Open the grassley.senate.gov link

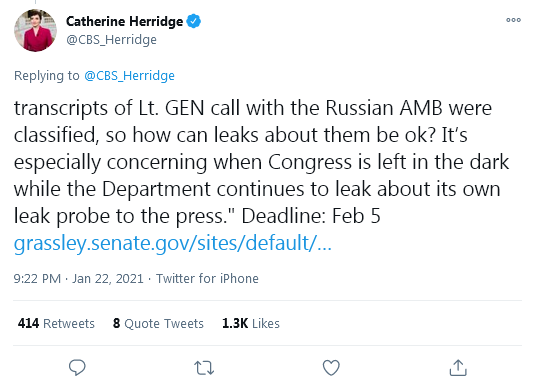173,243
